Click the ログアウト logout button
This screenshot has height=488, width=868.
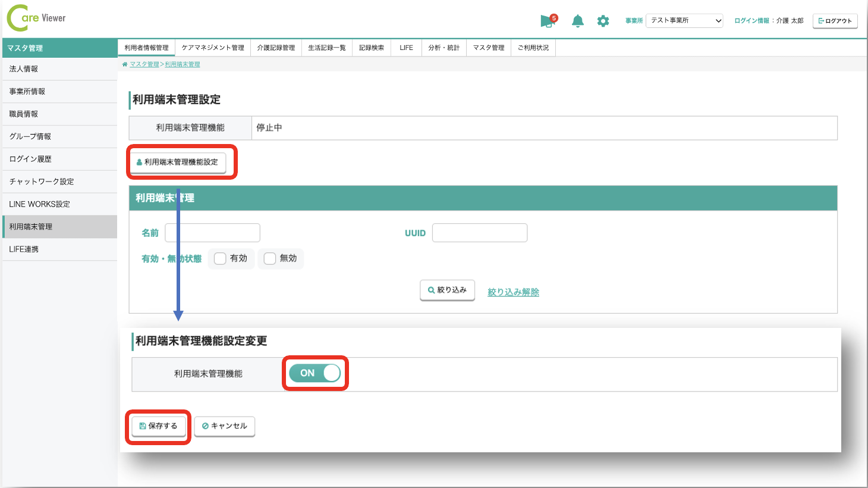point(835,21)
